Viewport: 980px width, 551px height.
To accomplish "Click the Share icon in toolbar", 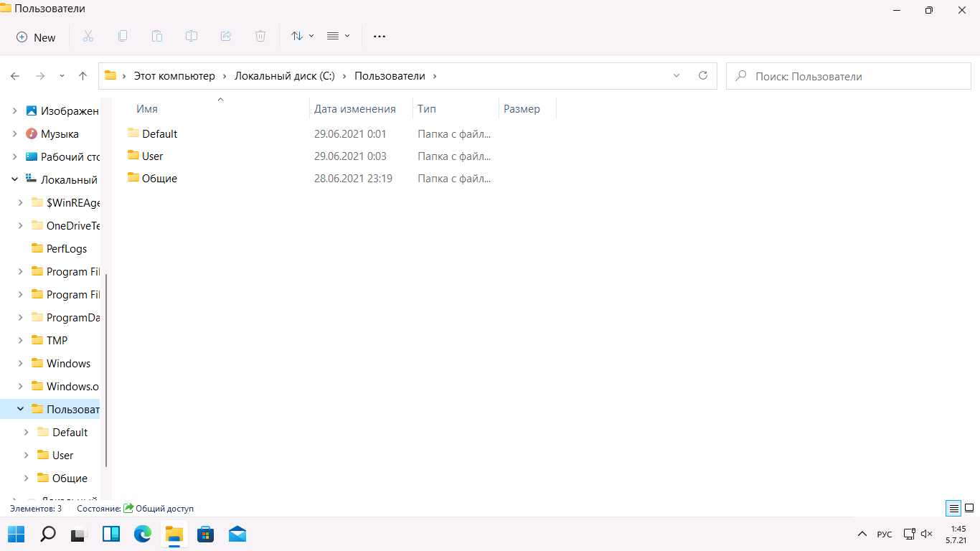I will click(x=226, y=36).
